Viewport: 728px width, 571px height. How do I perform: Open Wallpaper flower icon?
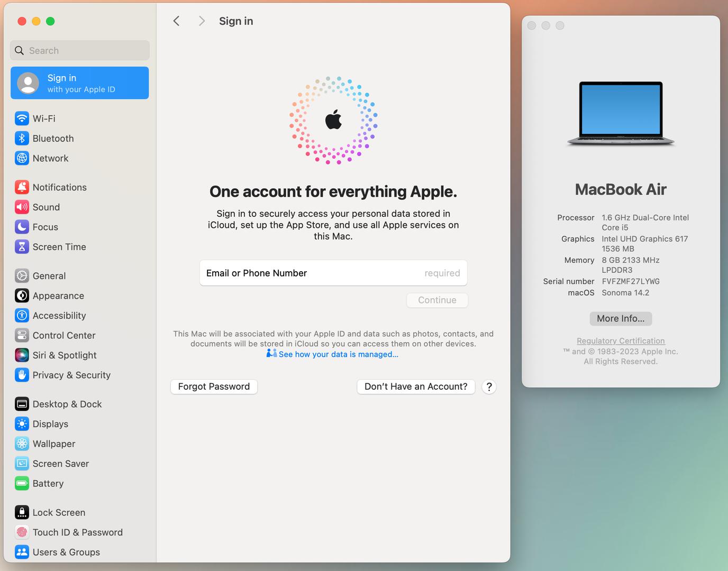[22, 444]
